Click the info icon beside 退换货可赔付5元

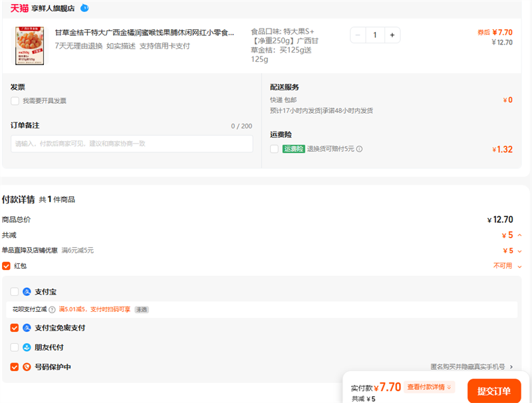pos(359,149)
